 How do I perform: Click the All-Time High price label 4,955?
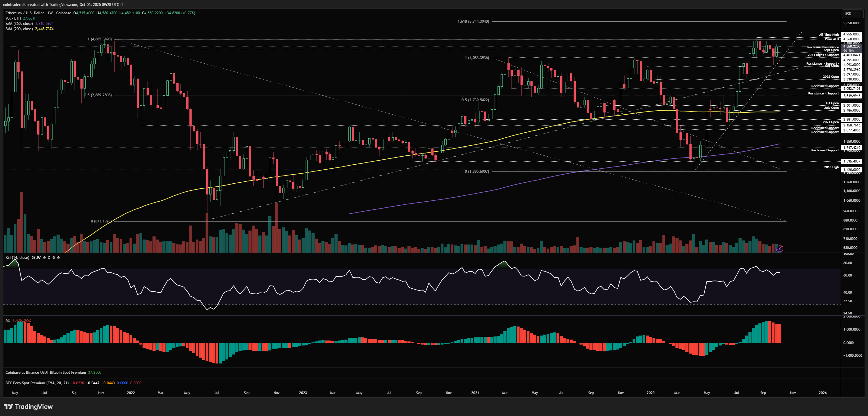pos(852,34)
